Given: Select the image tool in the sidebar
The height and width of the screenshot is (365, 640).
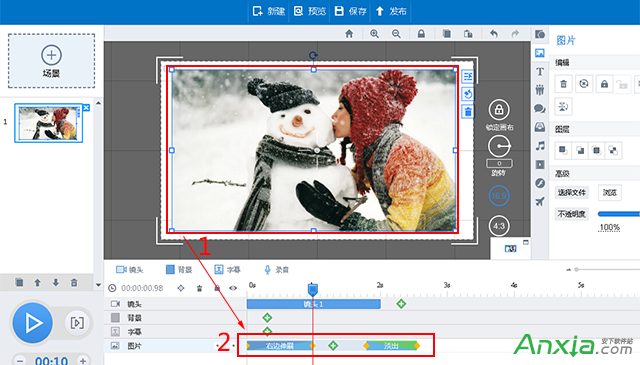Looking at the screenshot, I should 540,53.
